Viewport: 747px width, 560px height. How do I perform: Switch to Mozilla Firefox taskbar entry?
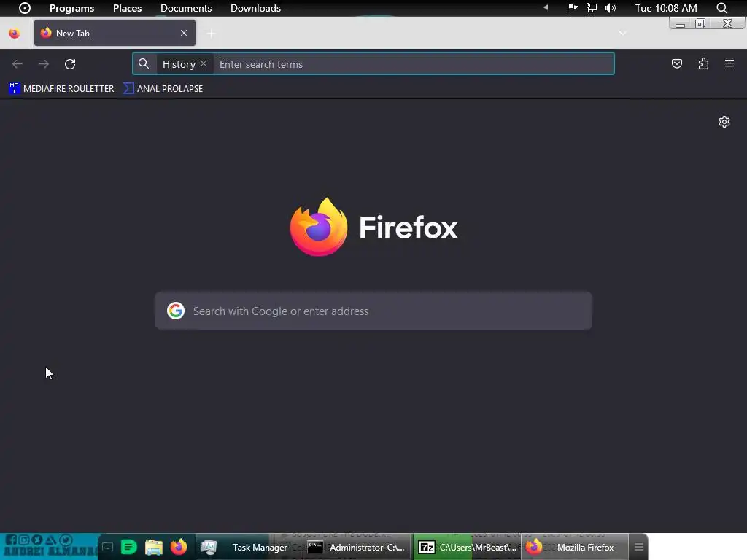(x=575, y=547)
